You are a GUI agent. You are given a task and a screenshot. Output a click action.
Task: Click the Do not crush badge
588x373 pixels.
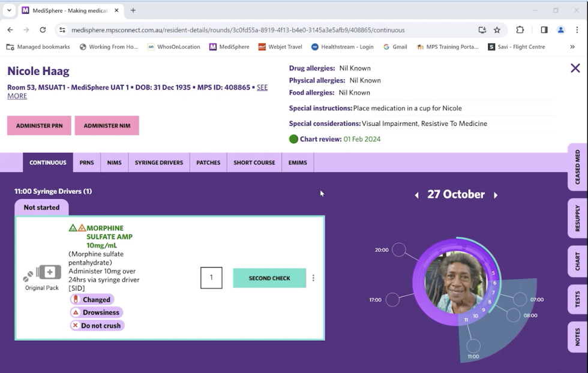click(98, 325)
